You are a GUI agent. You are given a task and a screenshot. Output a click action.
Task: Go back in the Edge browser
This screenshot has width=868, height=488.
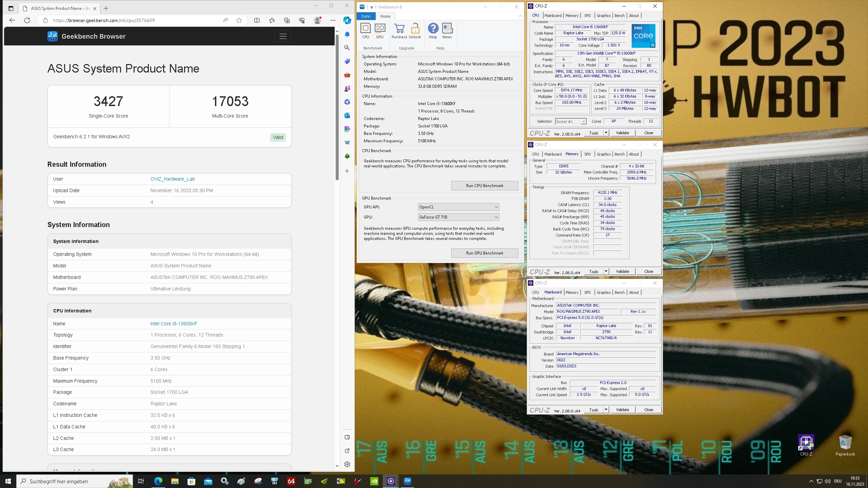[12, 20]
